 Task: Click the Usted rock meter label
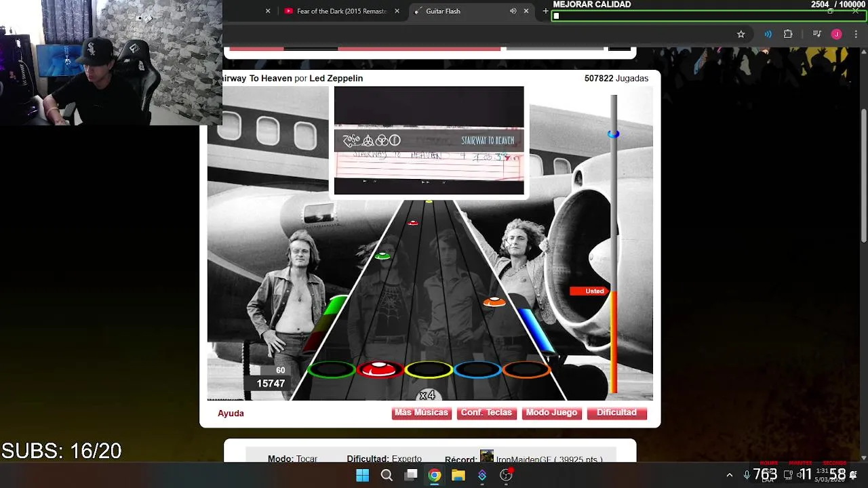tap(589, 291)
